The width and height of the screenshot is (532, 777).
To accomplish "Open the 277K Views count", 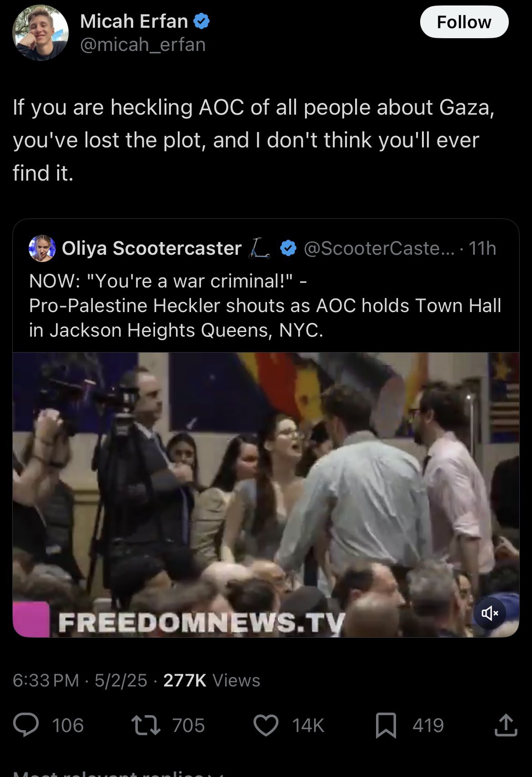I will click(x=212, y=681).
